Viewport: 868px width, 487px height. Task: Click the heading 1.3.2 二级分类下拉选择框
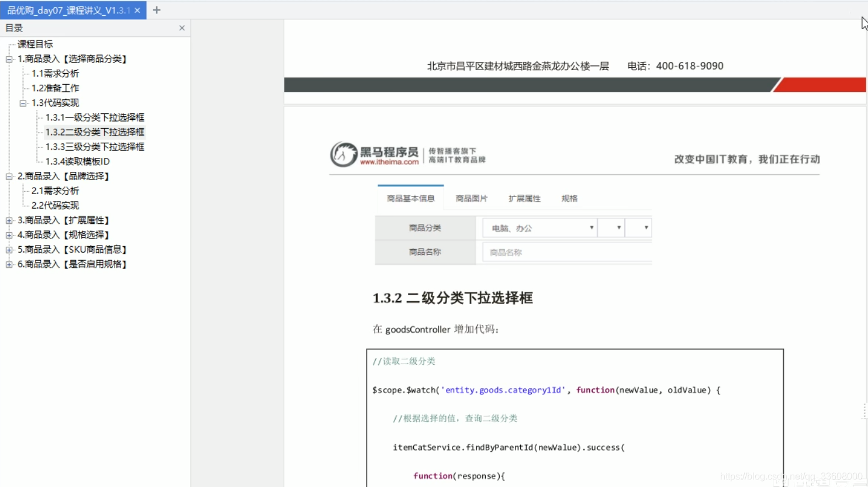453,298
